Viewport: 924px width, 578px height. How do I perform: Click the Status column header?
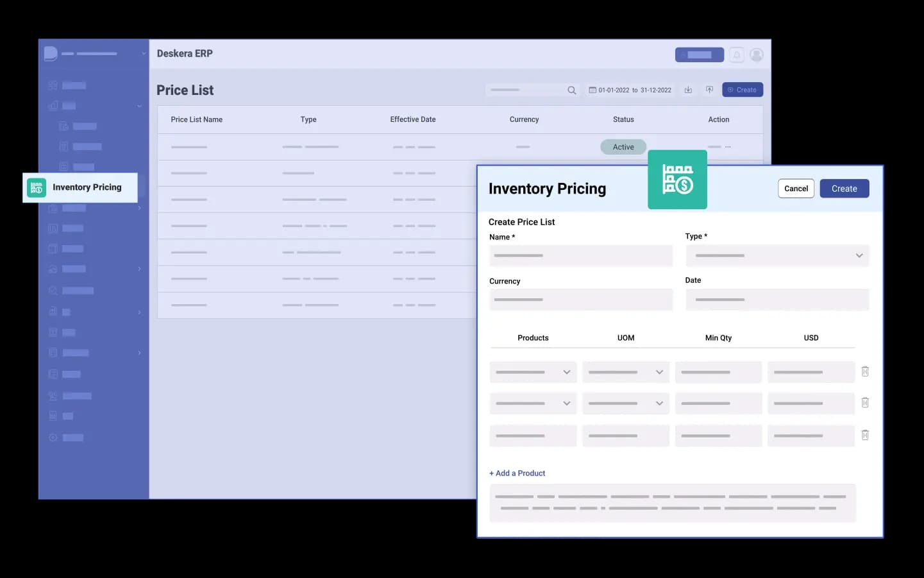(x=623, y=120)
